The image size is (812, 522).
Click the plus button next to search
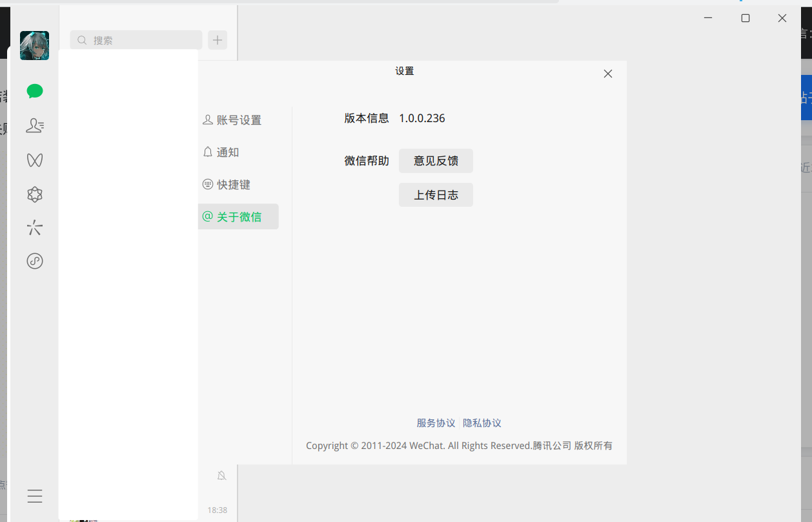[x=218, y=40]
